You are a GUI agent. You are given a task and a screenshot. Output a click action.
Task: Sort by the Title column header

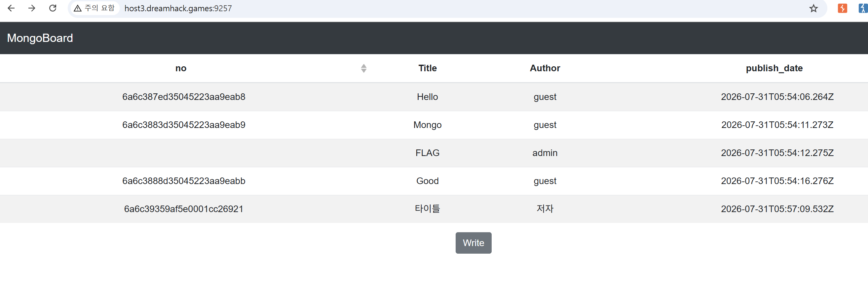coord(427,68)
